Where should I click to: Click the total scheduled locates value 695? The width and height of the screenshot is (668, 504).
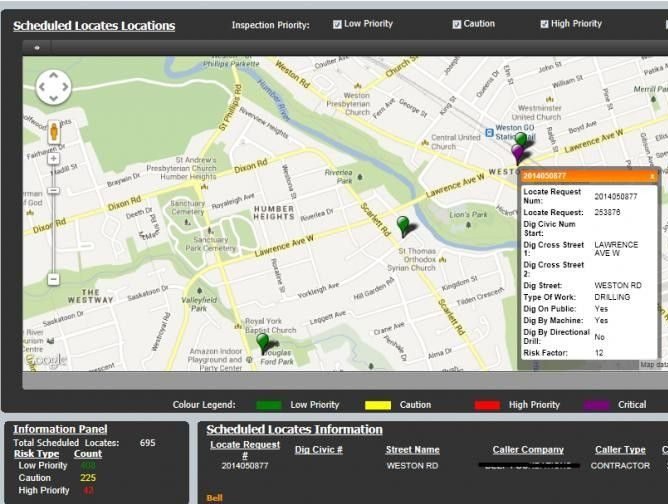click(x=147, y=443)
